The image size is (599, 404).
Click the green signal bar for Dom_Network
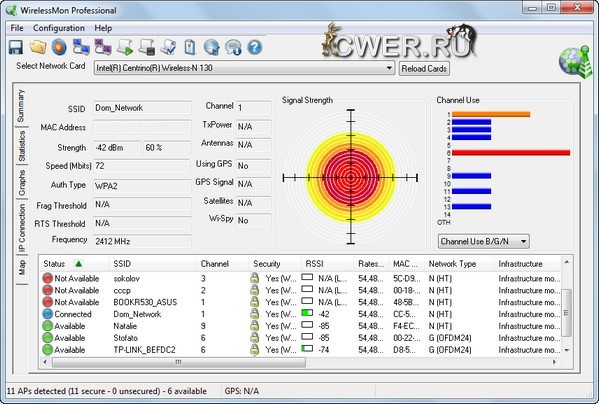307,313
